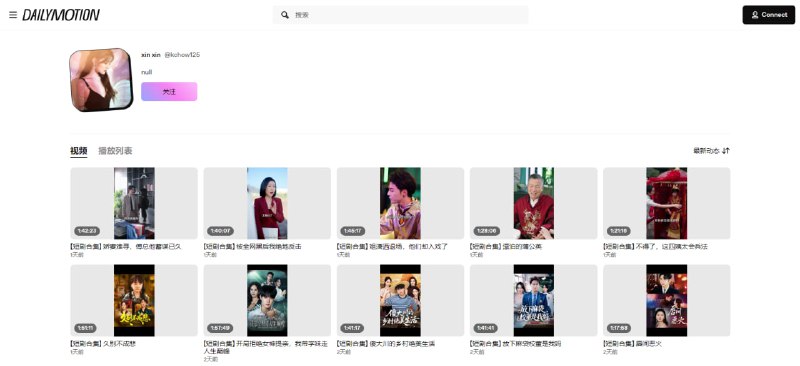
Task: Open title mentioning 乡村绝美生活
Action: point(386,344)
